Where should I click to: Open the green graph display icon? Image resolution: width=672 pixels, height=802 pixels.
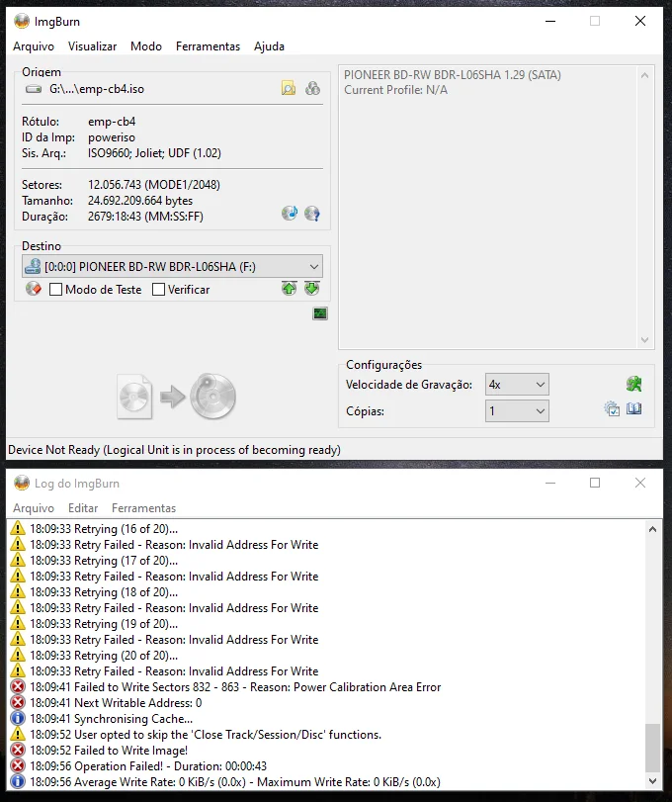[320, 313]
